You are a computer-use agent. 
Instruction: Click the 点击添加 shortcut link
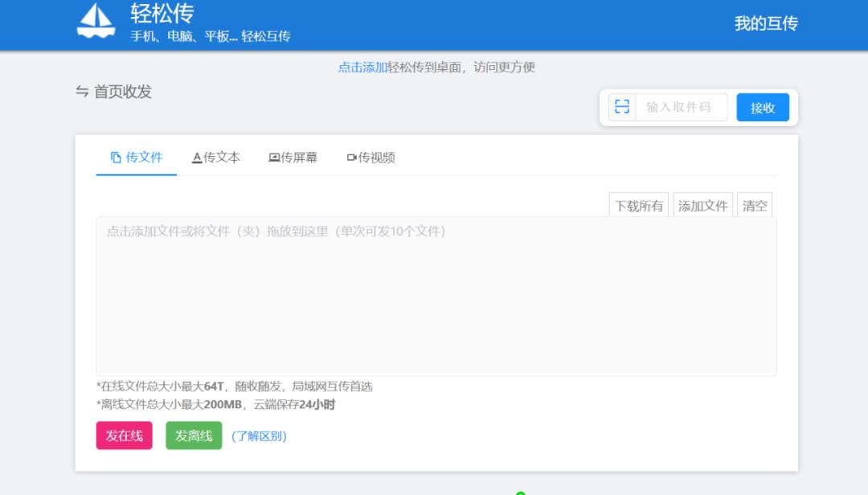[359, 67]
